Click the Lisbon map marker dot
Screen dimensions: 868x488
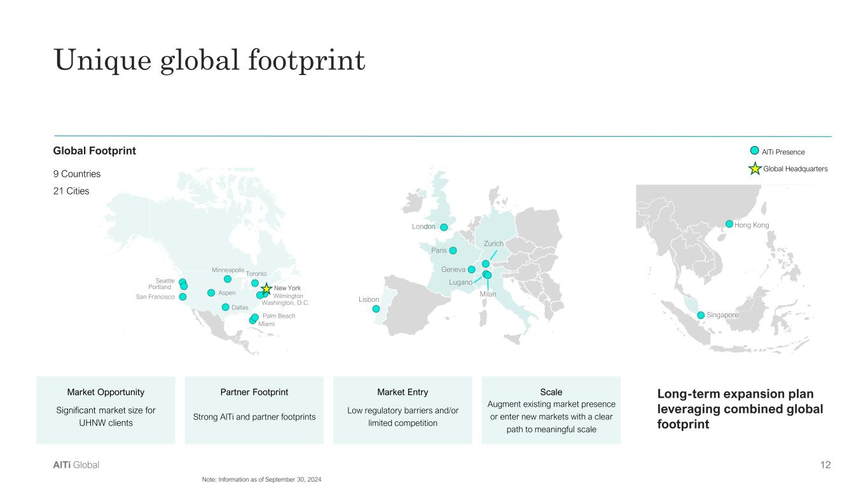(376, 309)
